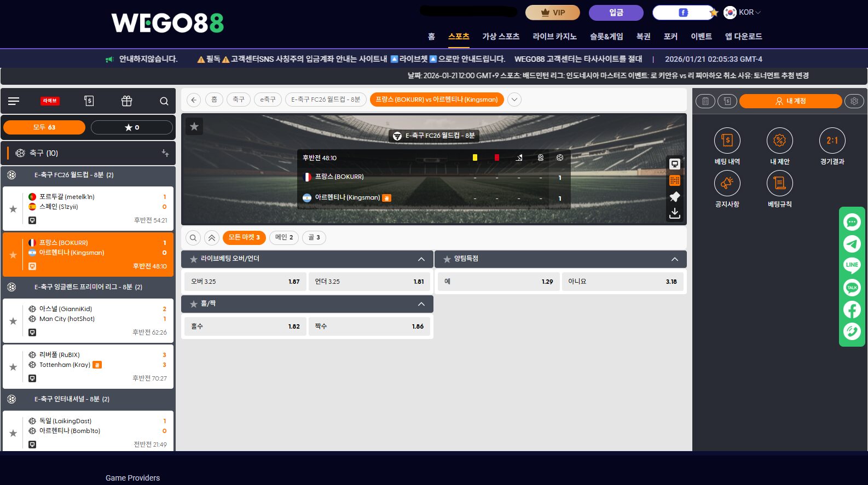Go to 홈 in top navigation
This screenshot has width=868, height=485.
[431, 37]
